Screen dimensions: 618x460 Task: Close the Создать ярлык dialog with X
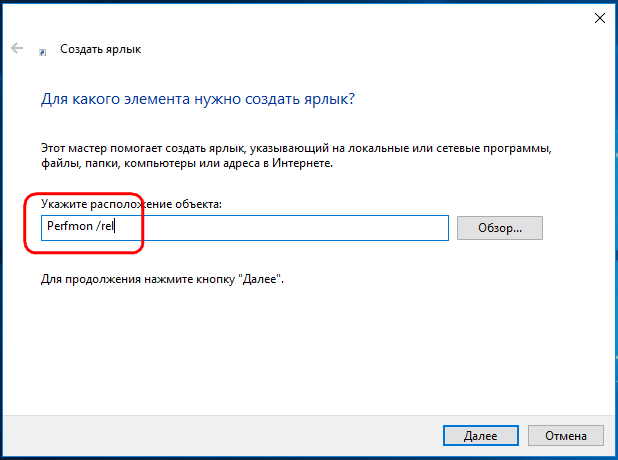point(599,18)
